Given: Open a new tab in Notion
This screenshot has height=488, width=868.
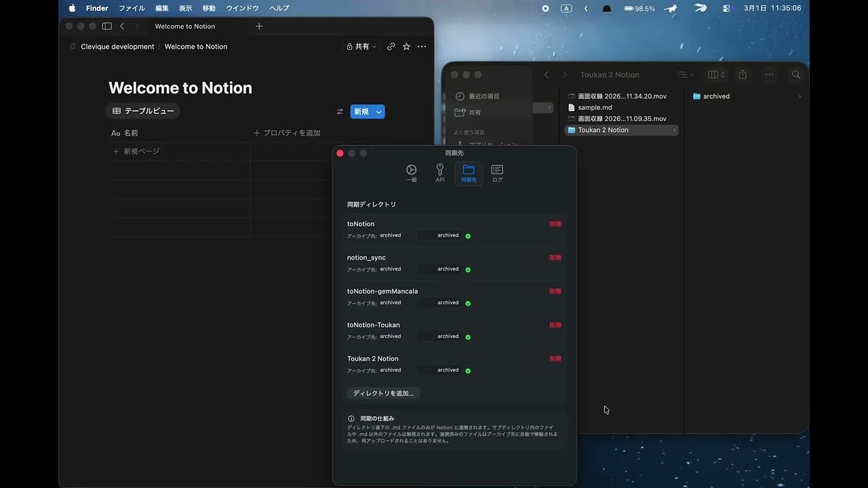Looking at the screenshot, I should [259, 26].
